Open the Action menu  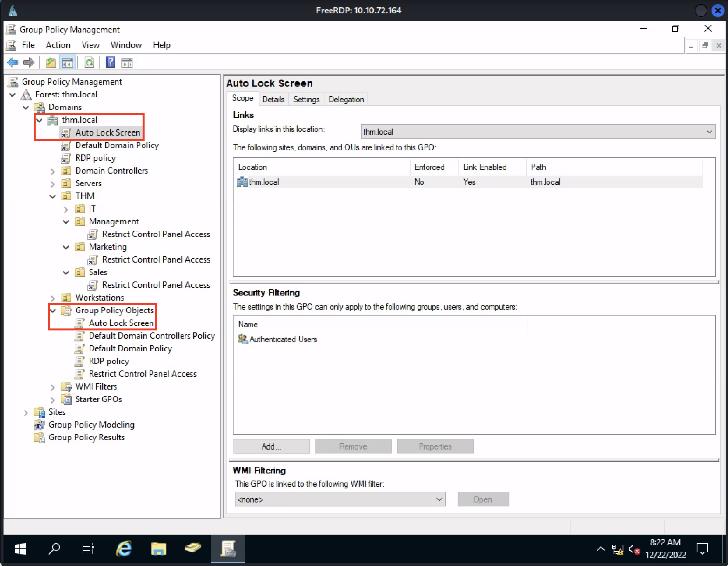(x=58, y=45)
